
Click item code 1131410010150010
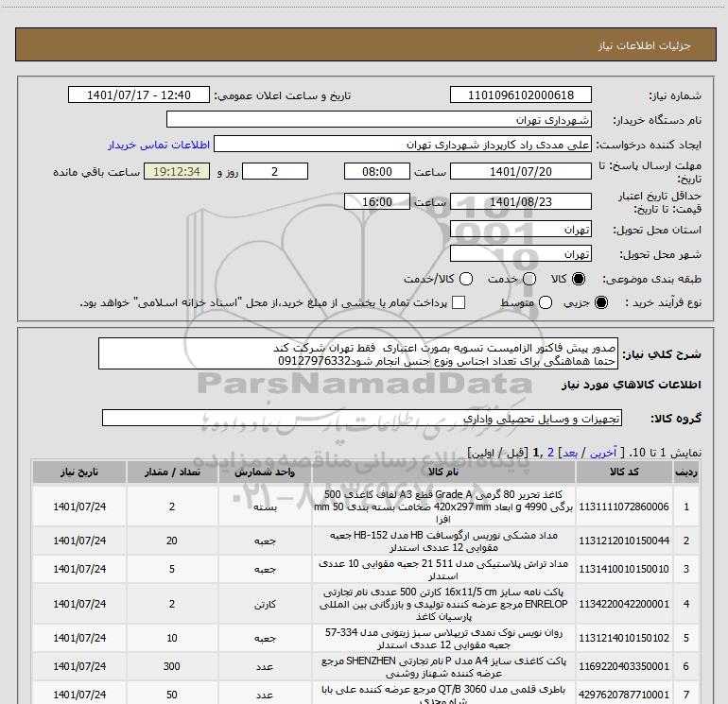(624, 569)
